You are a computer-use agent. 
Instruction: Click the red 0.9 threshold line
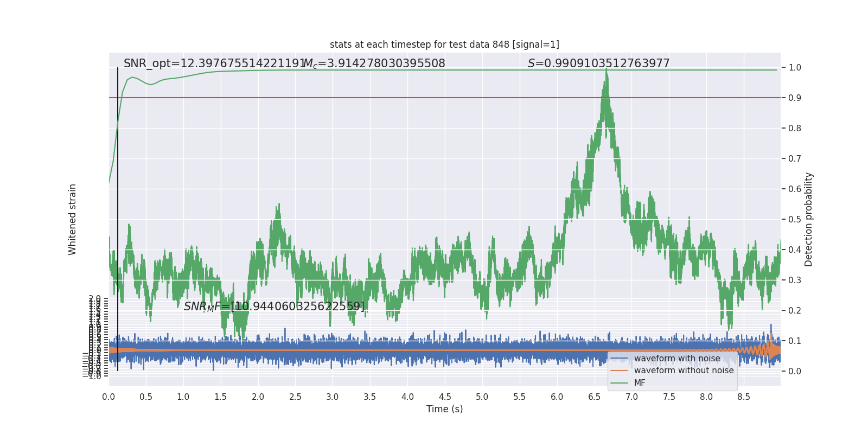[444, 98]
